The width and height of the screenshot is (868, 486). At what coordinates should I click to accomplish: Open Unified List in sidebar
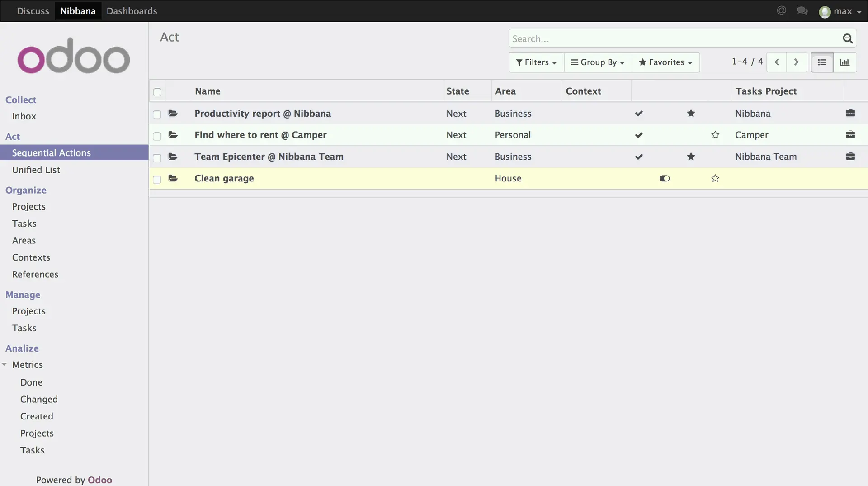coord(36,170)
